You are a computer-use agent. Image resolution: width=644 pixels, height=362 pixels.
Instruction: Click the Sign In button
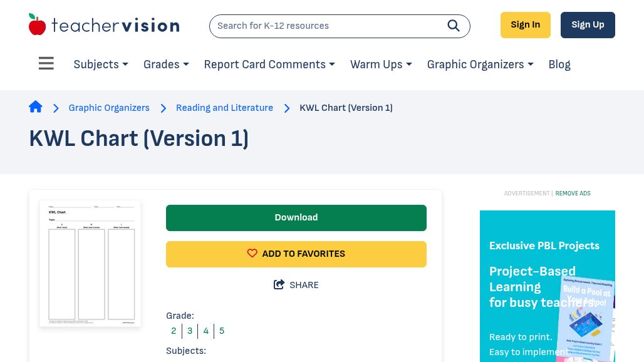click(x=525, y=25)
